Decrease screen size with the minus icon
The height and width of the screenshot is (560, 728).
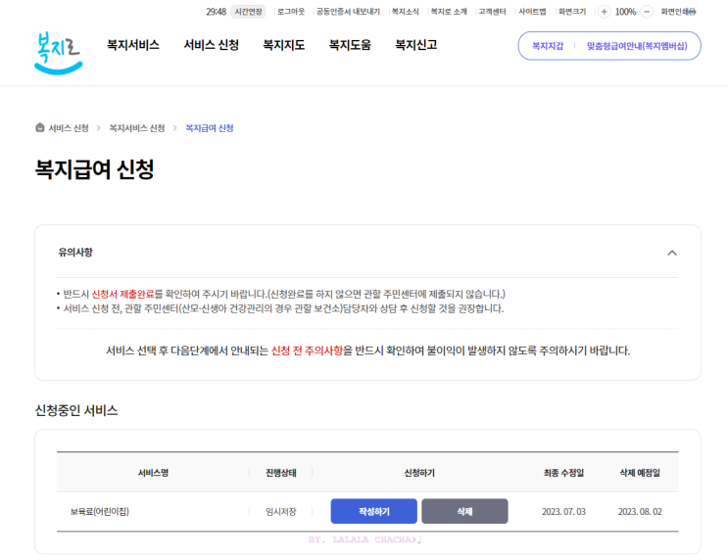point(647,12)
